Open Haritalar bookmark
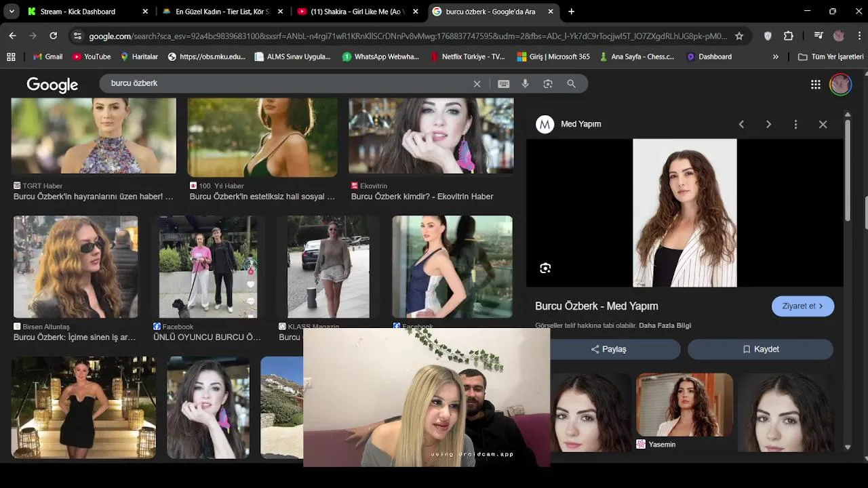868x488 pixels. [138, 57]
